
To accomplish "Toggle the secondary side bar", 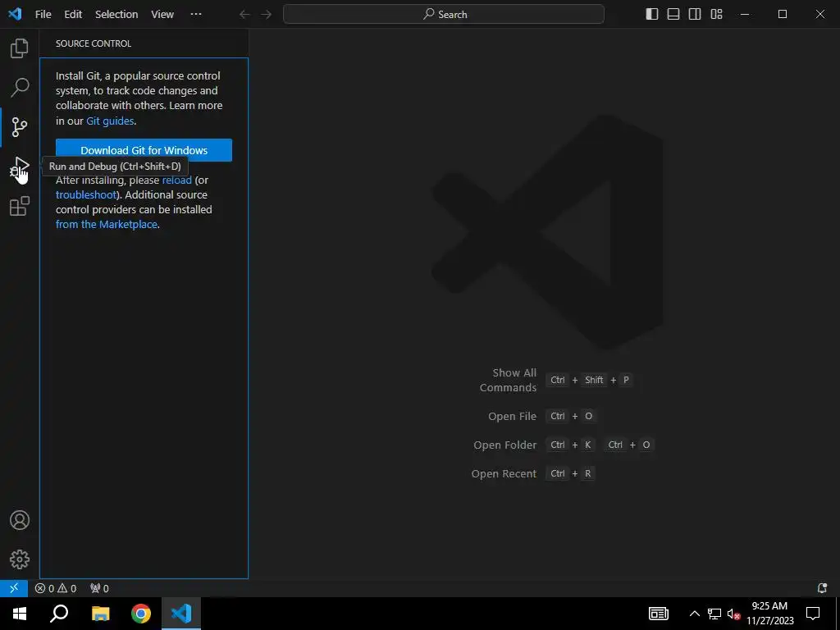I will click(695, 15).
